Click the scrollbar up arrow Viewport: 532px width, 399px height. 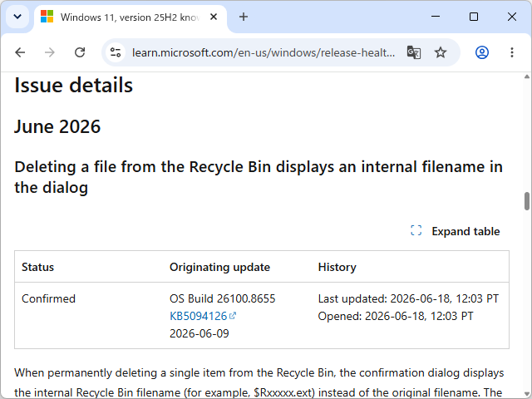coord(526,76)
